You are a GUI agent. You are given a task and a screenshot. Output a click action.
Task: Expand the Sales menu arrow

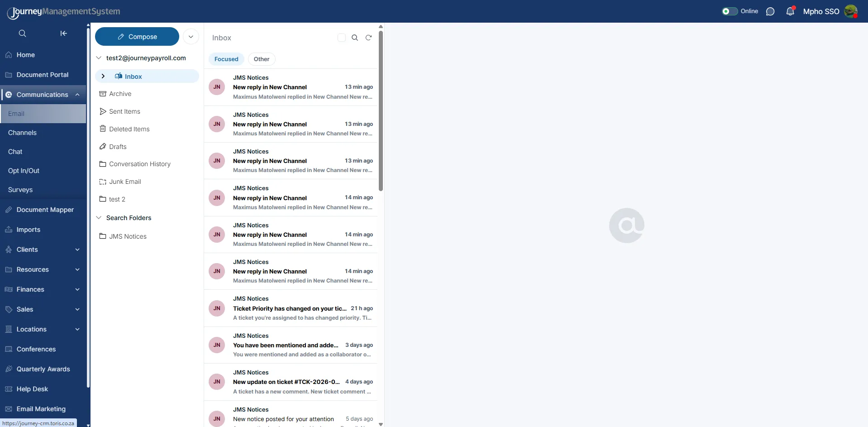click(x=77, y=309)
